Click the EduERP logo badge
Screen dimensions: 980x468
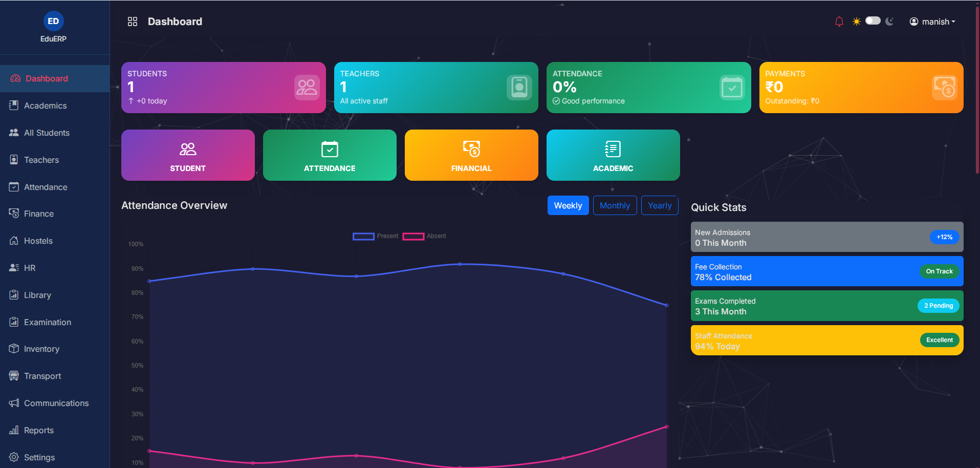pos(53,21)
